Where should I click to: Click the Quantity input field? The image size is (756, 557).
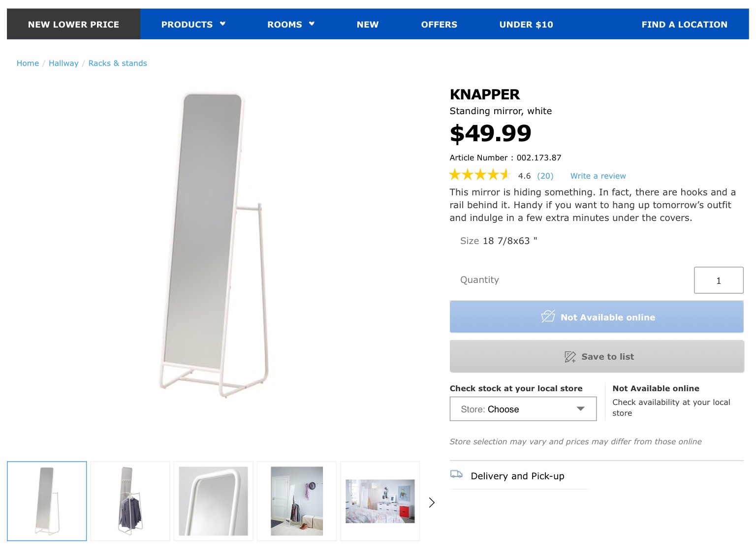click(x=718, y=280)
